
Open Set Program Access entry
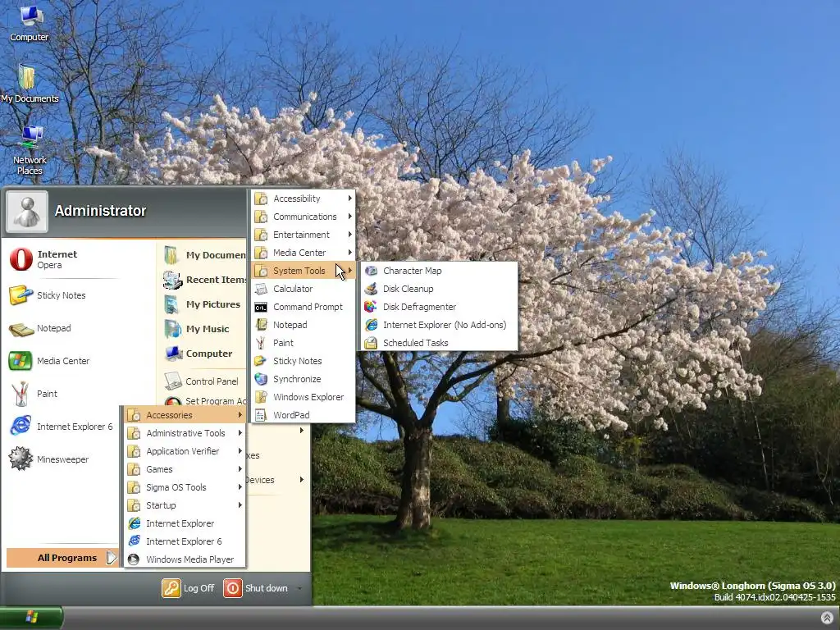tap(203, 400)
